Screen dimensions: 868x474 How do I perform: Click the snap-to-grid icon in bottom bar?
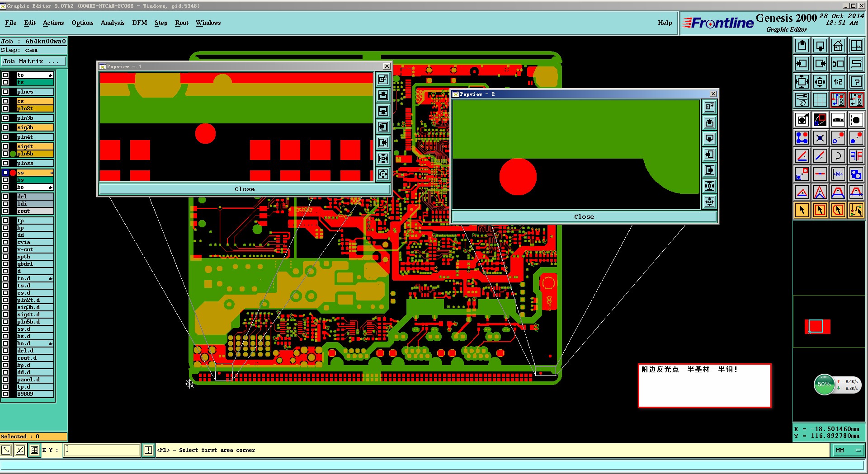click(x=34, y=450)
